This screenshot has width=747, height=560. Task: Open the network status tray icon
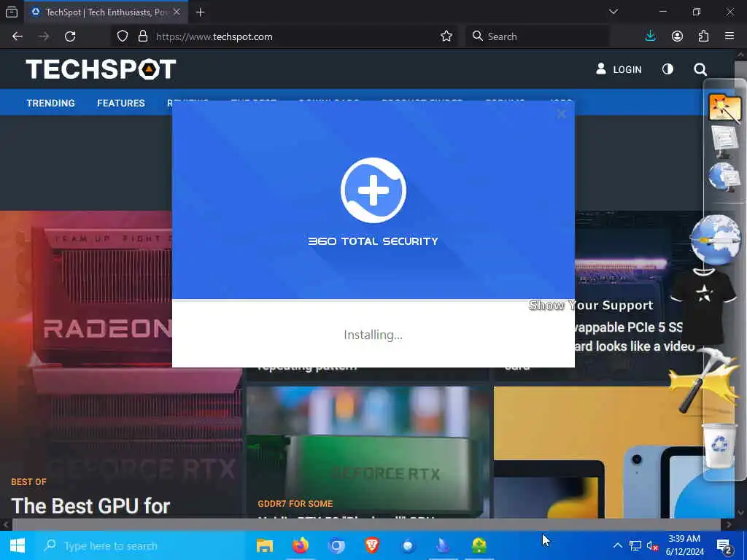tap(635, 545)
